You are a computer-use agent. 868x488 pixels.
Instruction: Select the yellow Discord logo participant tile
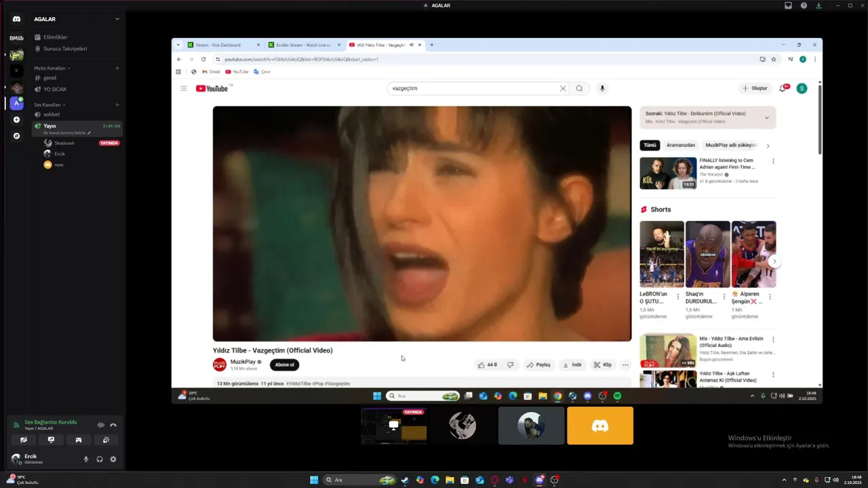click(600, 426)
